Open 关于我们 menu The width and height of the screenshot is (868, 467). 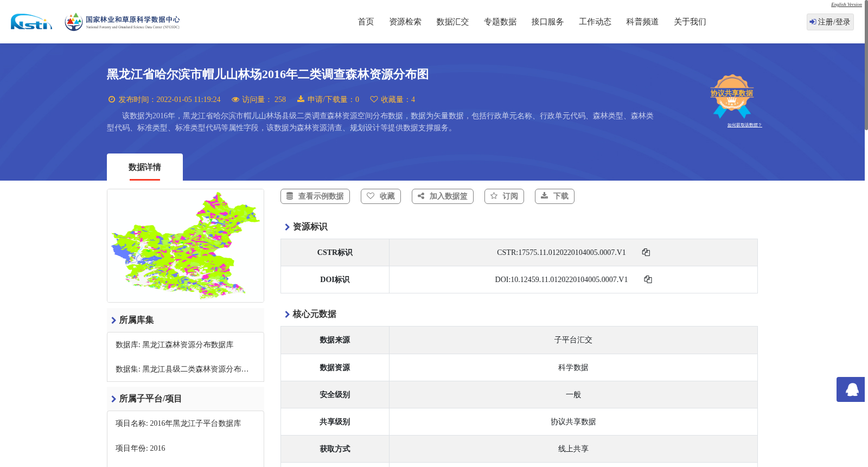(690, 22)
